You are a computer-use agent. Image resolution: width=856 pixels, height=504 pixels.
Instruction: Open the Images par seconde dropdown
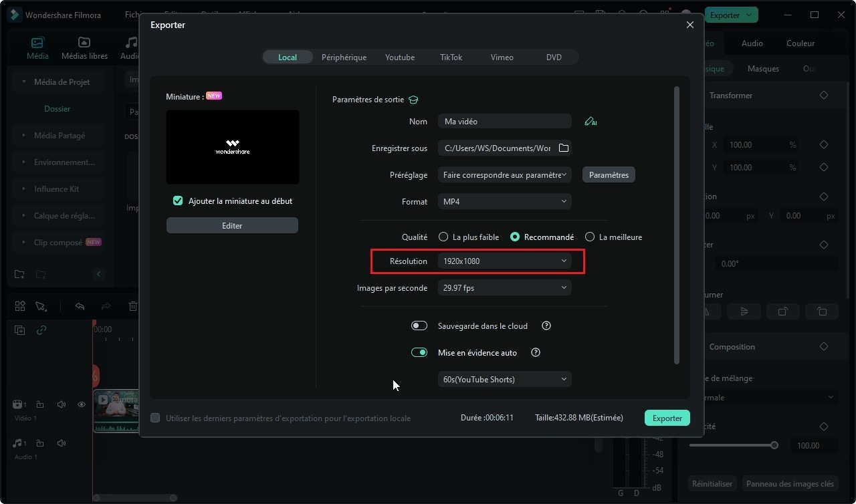(x=505, y=288)
